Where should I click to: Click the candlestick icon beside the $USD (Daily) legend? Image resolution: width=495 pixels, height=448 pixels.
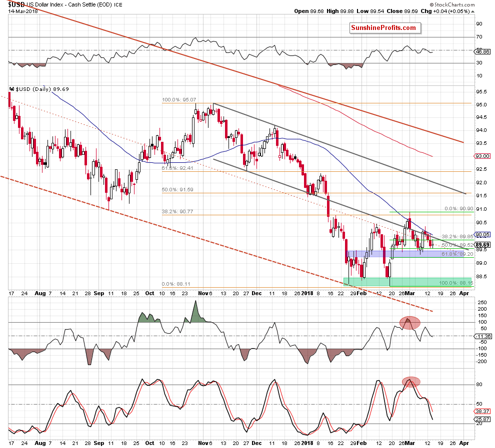click(11, 89)
